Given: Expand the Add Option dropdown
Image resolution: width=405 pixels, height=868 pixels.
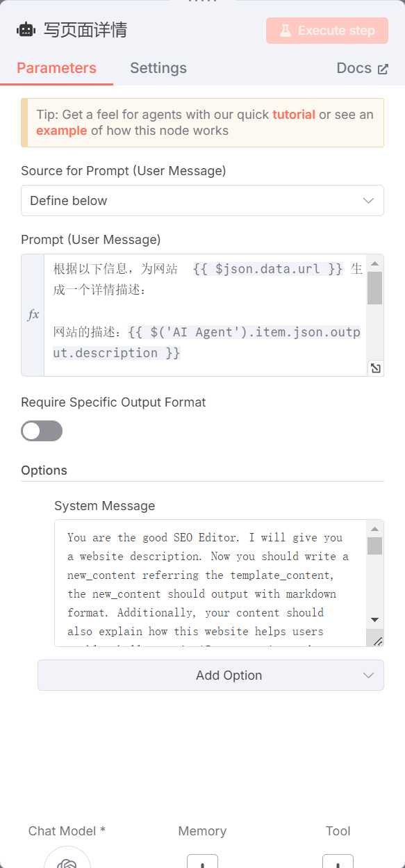Looking at the screenshot, I should click(210, 675).
